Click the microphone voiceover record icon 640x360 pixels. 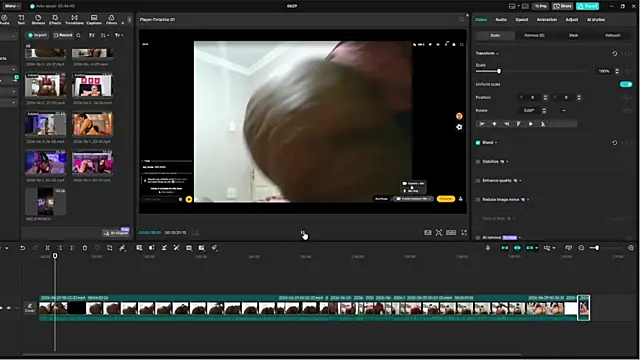(x=488, y=248)
